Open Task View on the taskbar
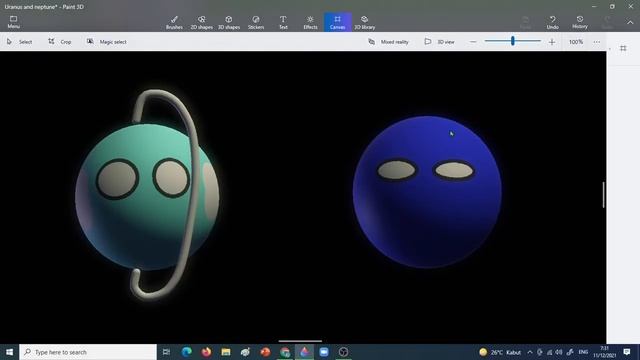The width and height of the screenshot is (640, 360). coord(166,352)
